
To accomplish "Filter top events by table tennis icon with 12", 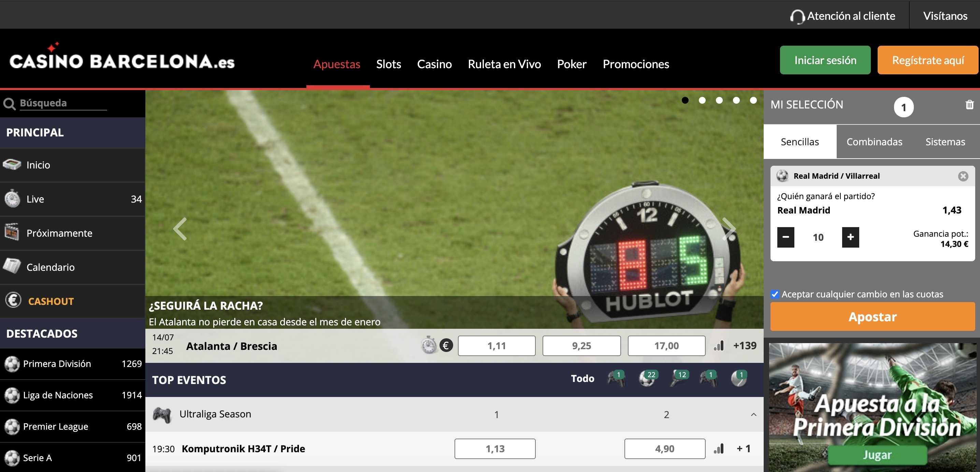I will 679,379.
